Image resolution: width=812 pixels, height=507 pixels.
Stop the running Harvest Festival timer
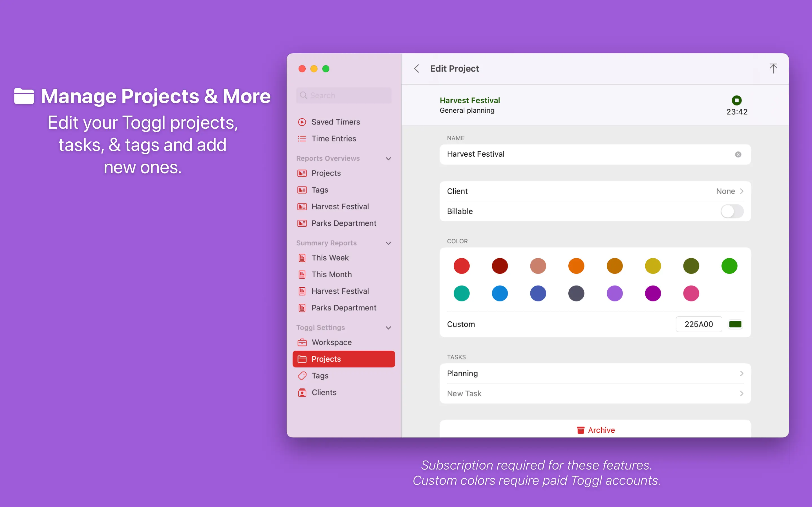click(736, 100)
